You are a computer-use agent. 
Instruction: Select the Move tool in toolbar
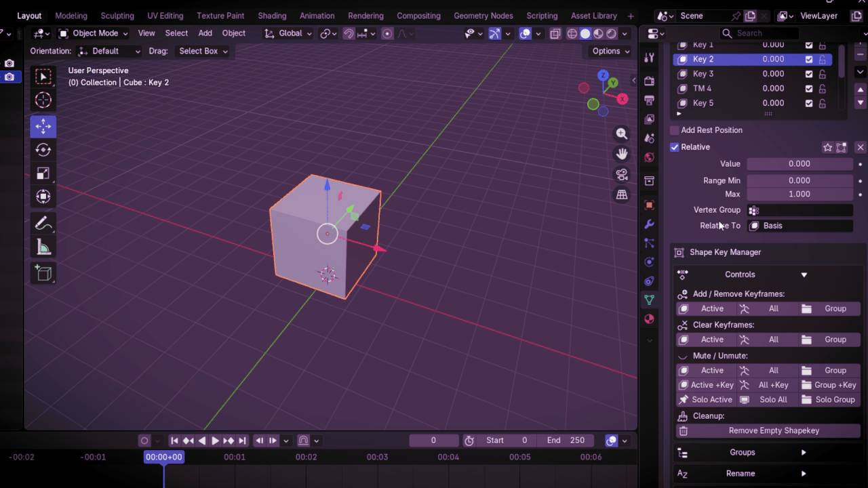43,126
